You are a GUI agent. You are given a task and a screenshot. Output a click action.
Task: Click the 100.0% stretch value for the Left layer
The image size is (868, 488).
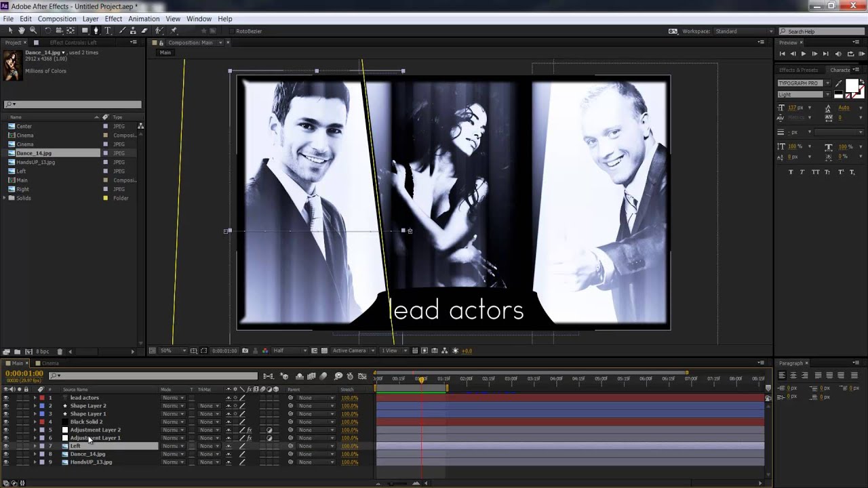tap(350, 446)
